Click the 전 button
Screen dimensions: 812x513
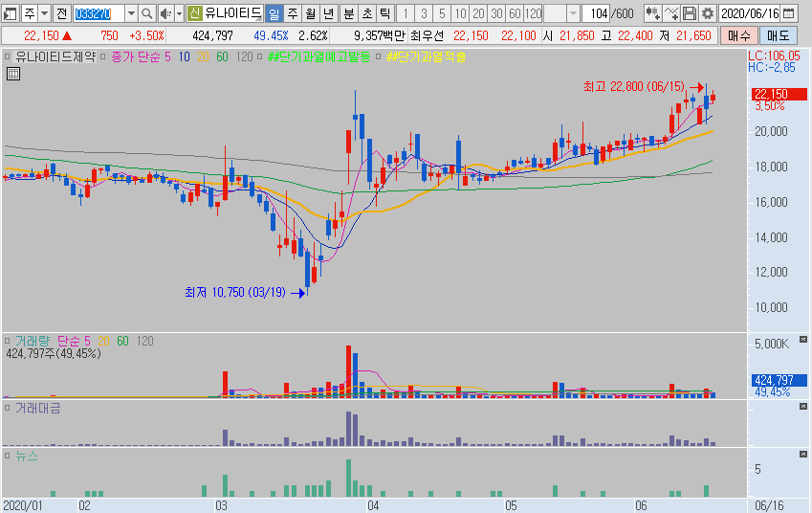[x=61, y=13]
